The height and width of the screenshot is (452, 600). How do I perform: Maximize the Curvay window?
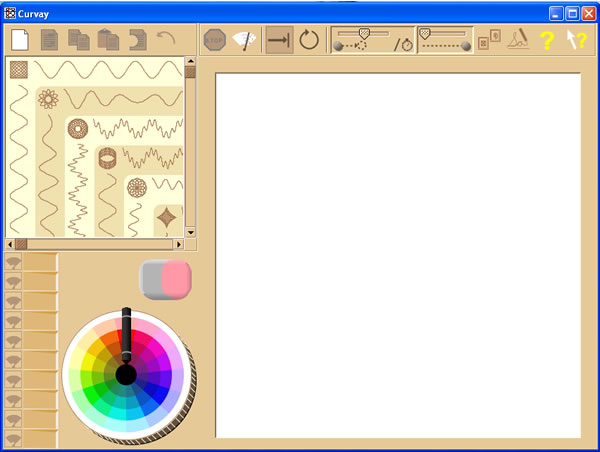[572, 14]
